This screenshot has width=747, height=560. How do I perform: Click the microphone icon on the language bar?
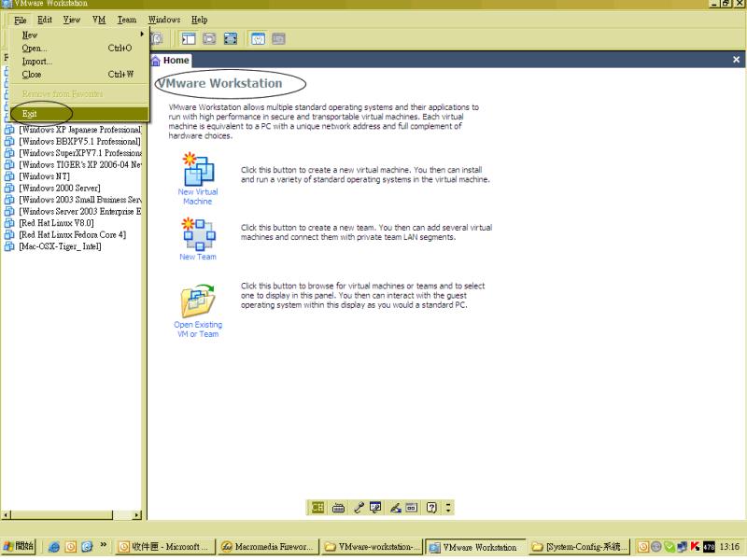359,508
